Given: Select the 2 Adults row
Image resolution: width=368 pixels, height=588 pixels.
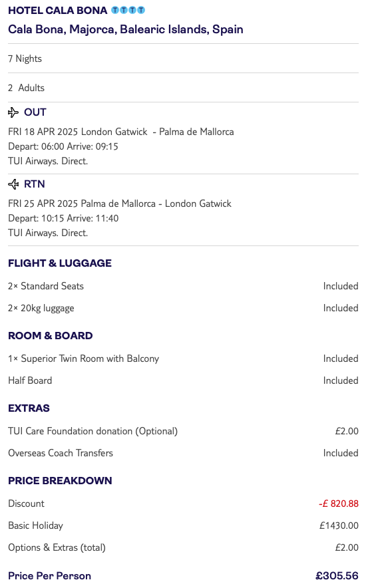Looking at the screenshot, I should tap(183, 88).
